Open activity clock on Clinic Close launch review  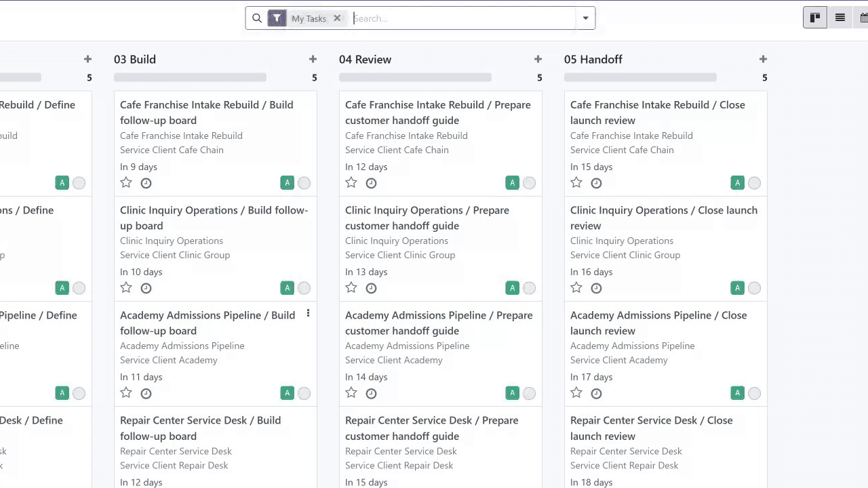coord(596,288)
